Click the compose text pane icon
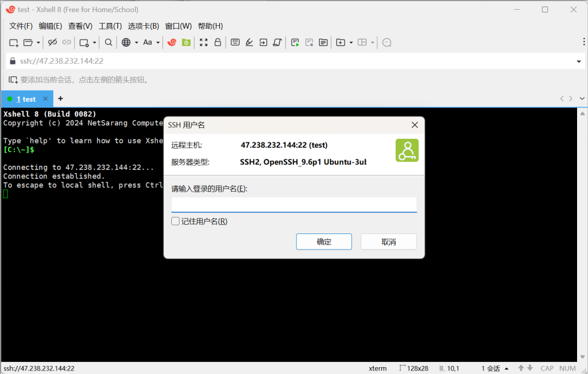Image resolution: width=588 pixels, height=374 pixels. [x=323, y=42]
